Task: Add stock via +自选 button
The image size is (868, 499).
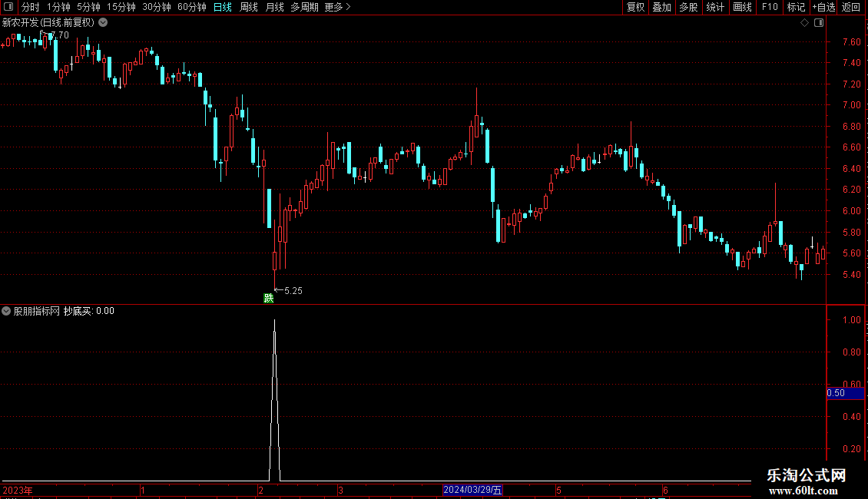Action: [x=823, y=7]
